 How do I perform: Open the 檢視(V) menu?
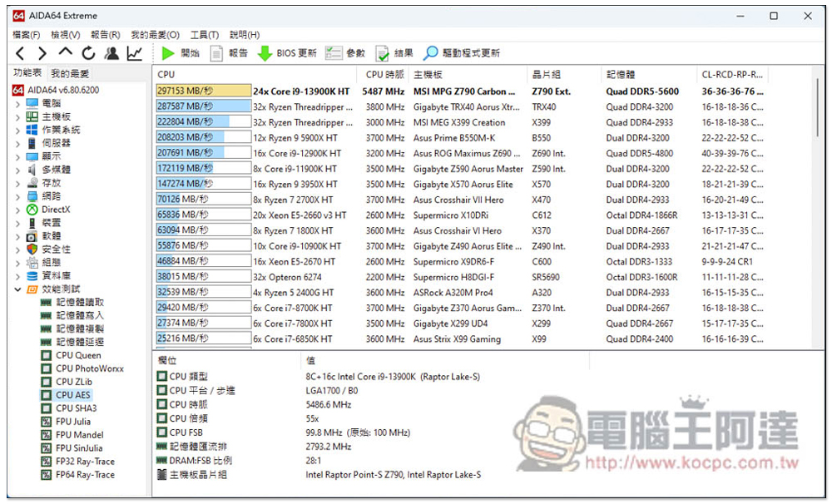click(65, 35)
